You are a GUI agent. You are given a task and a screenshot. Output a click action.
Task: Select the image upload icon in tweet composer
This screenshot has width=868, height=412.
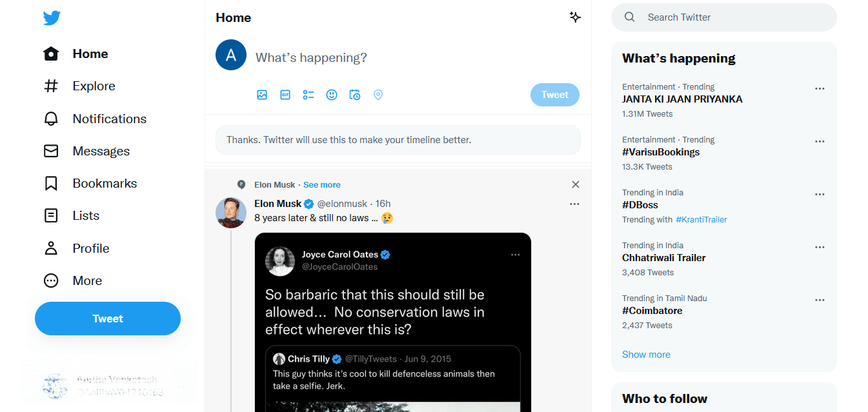(262, 95)
